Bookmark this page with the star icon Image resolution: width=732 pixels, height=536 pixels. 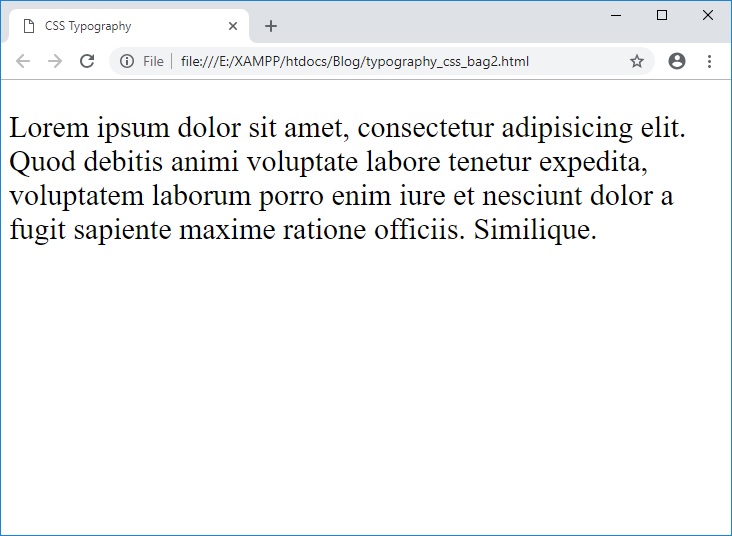tap(637, 61)
